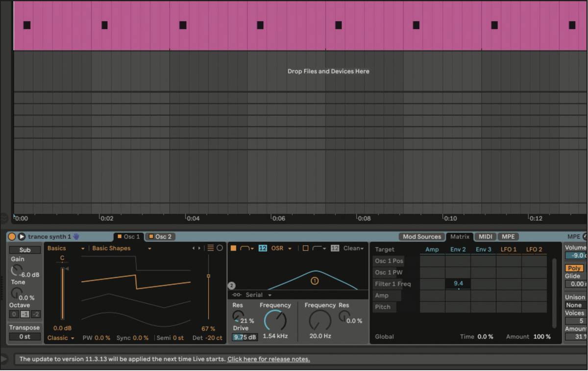Click the Sync 0.0 % value

point(141,338)
